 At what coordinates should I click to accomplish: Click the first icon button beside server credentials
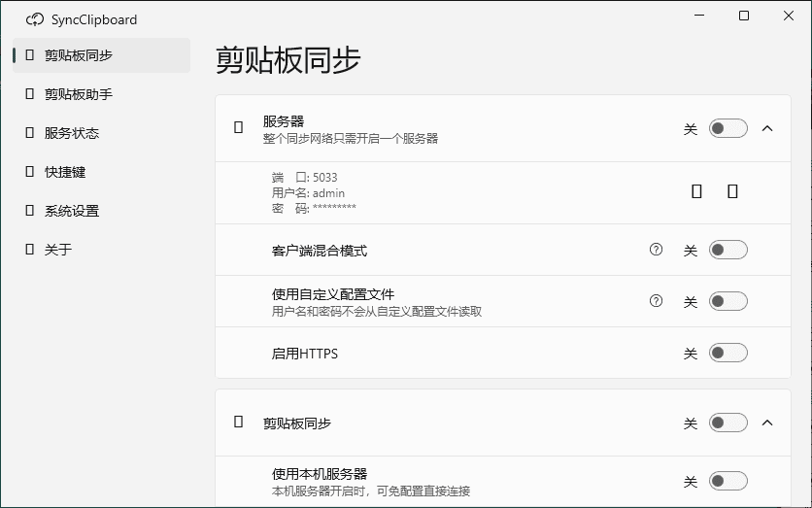pos(696,192)
